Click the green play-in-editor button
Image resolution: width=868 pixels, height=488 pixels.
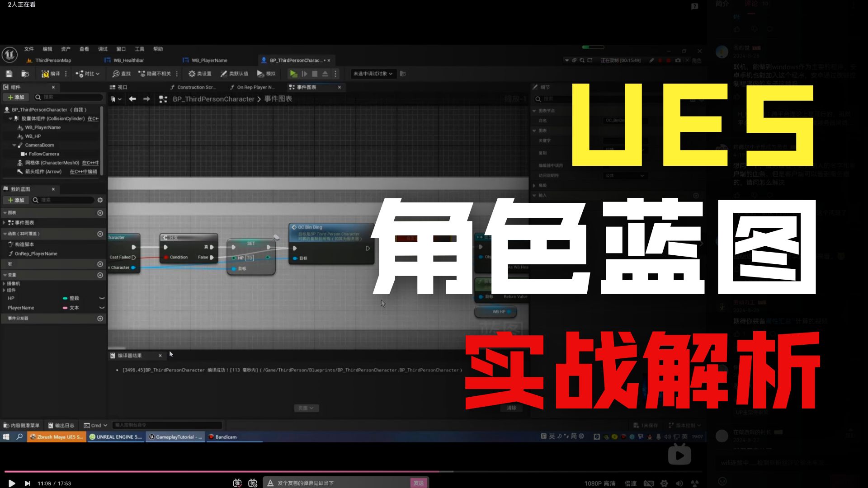tap(293, 74)
